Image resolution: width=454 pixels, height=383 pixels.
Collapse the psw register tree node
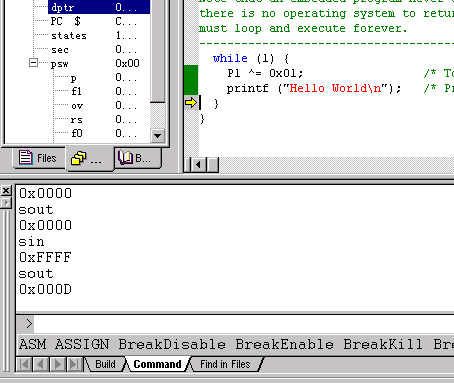tap(33, 63)
